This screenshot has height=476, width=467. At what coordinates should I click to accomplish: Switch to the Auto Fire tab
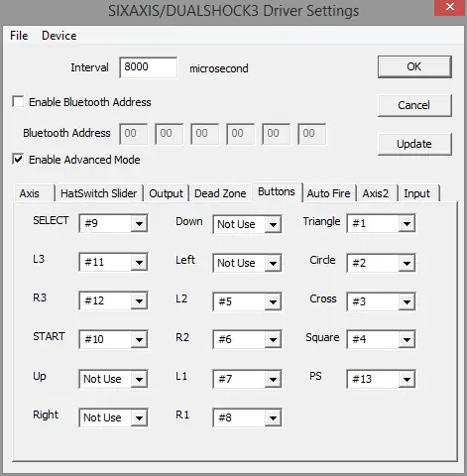(329, 193)
